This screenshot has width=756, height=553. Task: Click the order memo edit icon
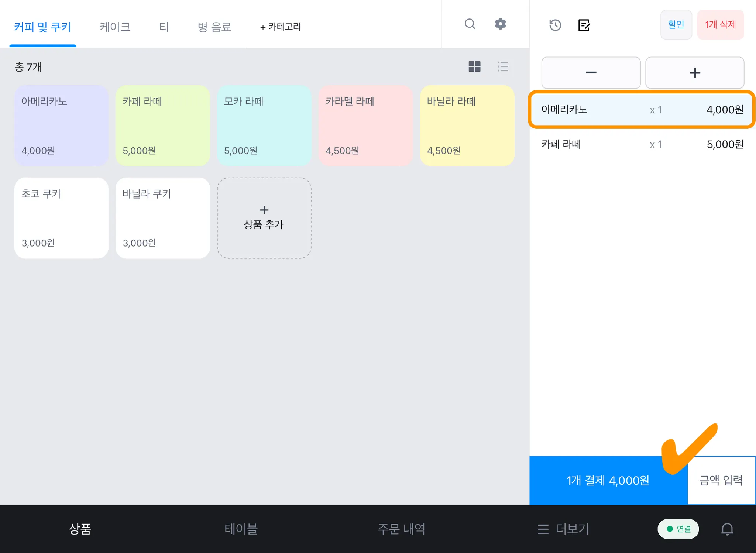(x=584, y=25)
